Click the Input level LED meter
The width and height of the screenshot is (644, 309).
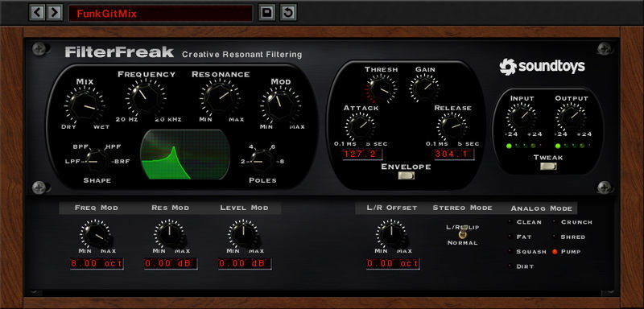tap(525, 146)
